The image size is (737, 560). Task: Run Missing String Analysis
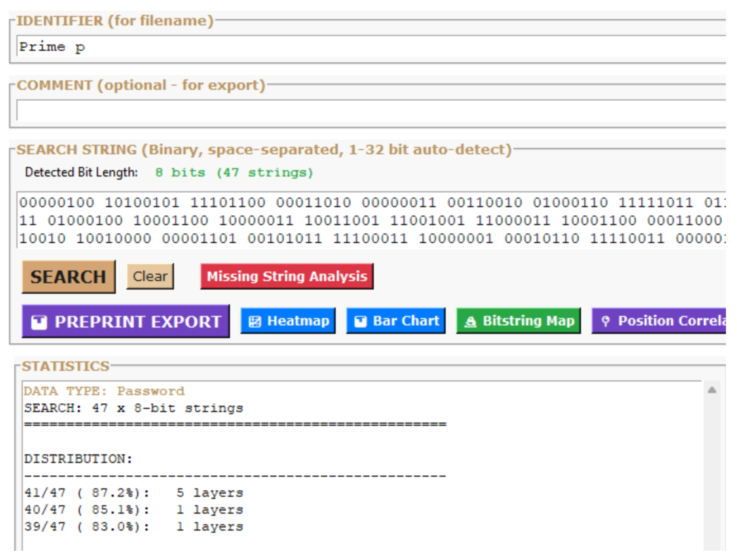(x=286, y=276)
